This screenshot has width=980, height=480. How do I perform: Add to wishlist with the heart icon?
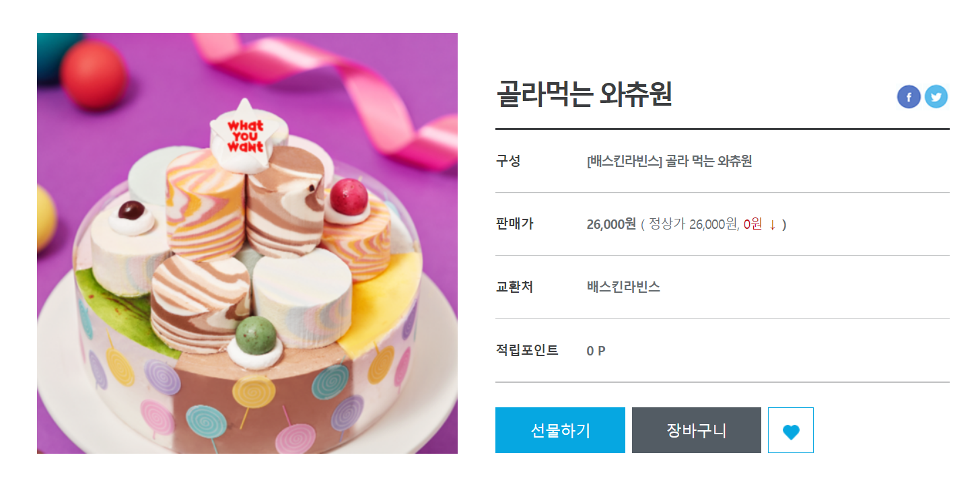coord(791,430)
